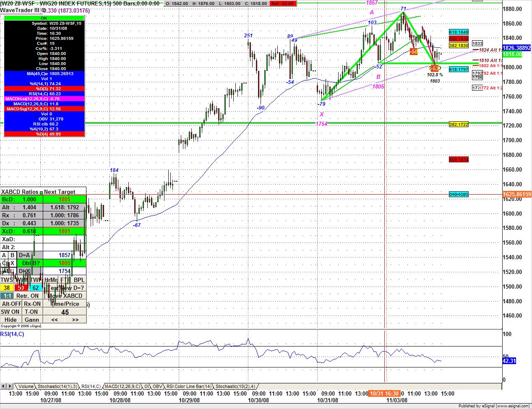
Task: Click the 618:1848 cyan Fibonacci label
Action: point(459,32)
